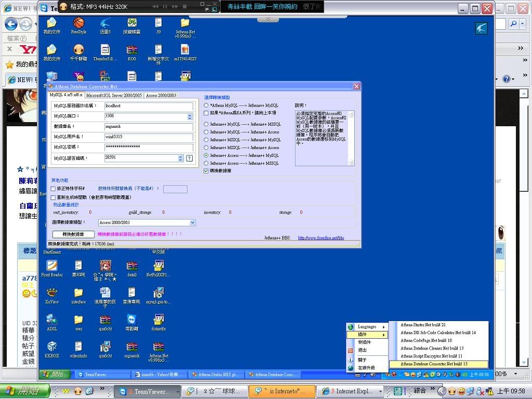The image size is (532, 399).
Task: Click the 轉換數據庫 convert button
Action: click(73, 234)
